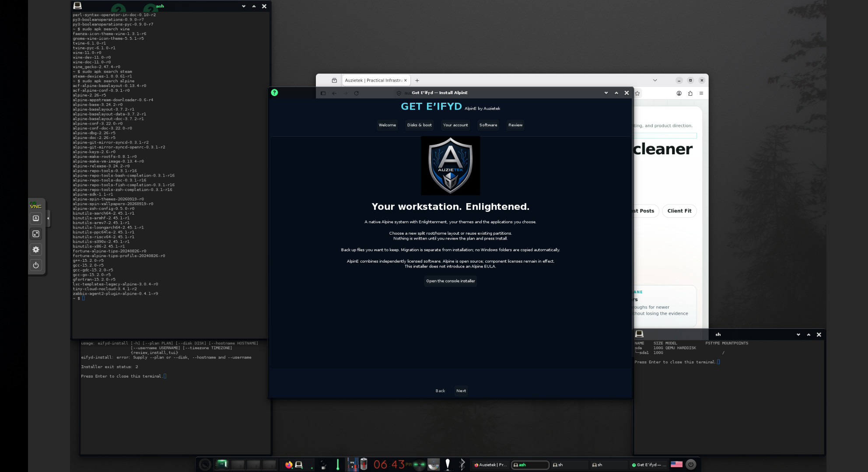Click the disc drive gadget on the shelf

pyautogui.click(x=434, y=465)
